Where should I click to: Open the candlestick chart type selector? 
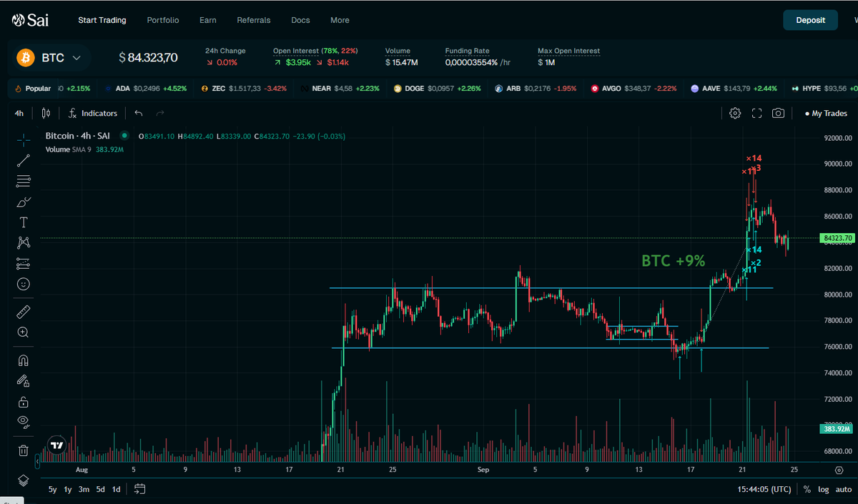[46, 113]
